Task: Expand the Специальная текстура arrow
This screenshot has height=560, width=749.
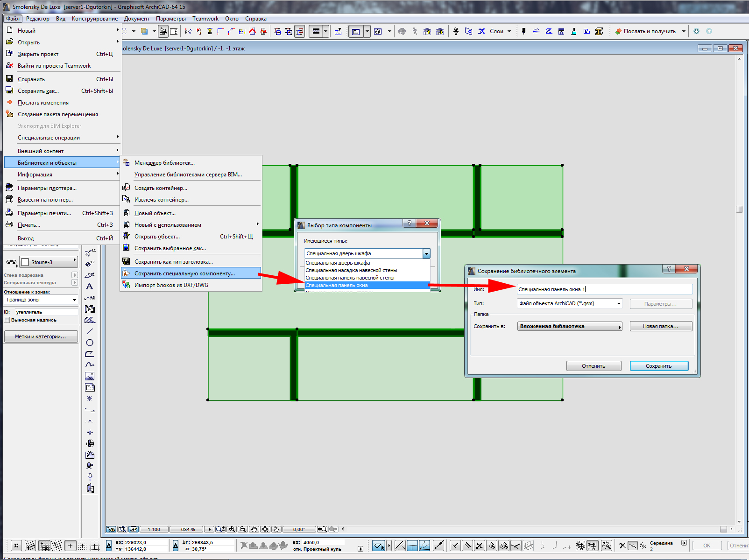Action: tap(74, 282)
